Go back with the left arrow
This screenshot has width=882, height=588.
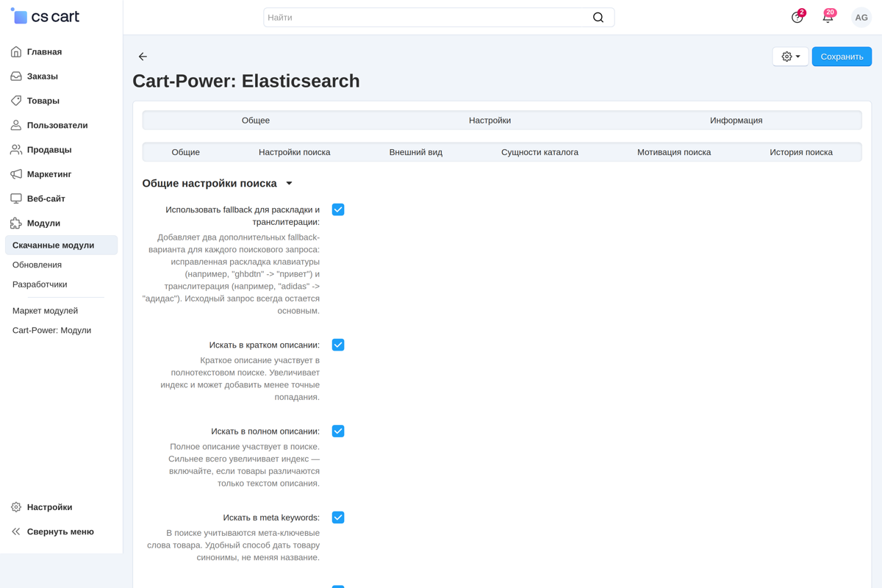coord(143,57)
